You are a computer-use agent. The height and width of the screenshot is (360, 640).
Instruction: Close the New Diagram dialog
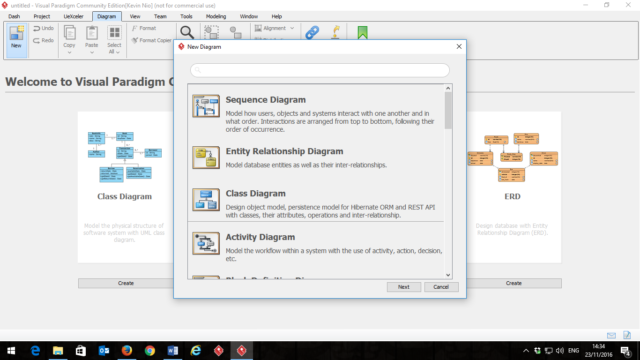(459, 47)
